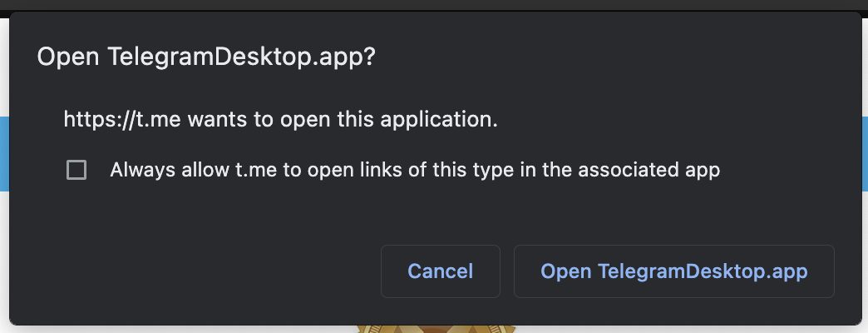The width and height of the screenshot is (868, 333).
Task: Cancel the open application prompt
Action: coord(441,271)
